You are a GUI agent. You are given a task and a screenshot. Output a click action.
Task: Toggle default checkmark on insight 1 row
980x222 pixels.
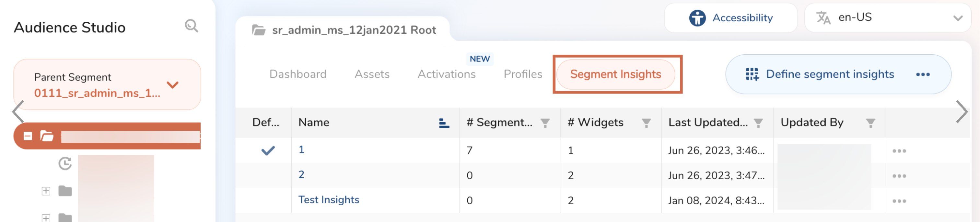(x=268, y=150)
